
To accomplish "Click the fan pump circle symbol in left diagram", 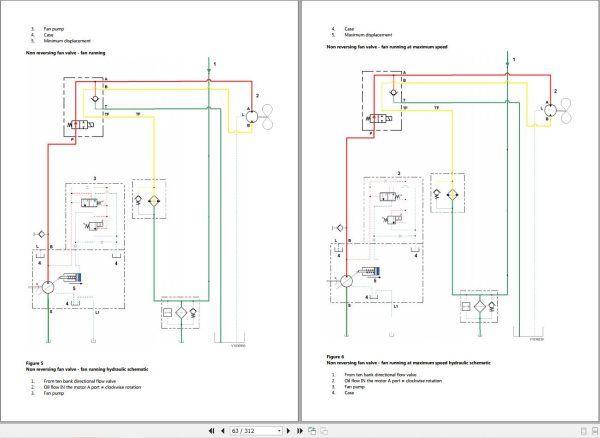I will point(48,287).
